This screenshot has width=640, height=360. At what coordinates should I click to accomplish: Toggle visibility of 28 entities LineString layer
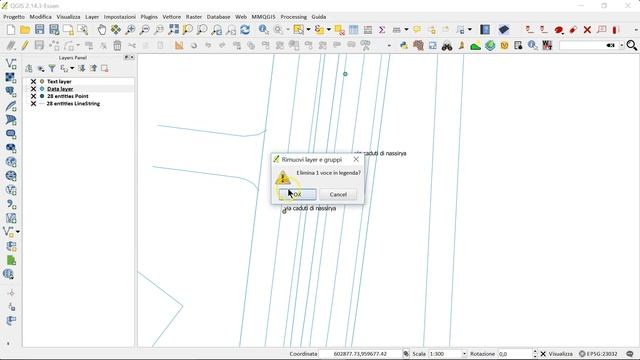pos(33,104)
